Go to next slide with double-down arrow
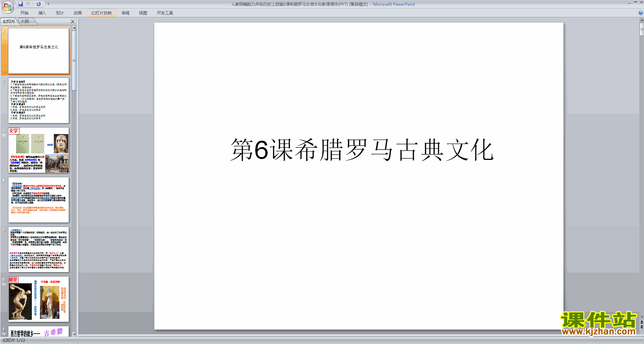Image resolution: width=644 pixels, height=344 pixels. click(642, 327)
